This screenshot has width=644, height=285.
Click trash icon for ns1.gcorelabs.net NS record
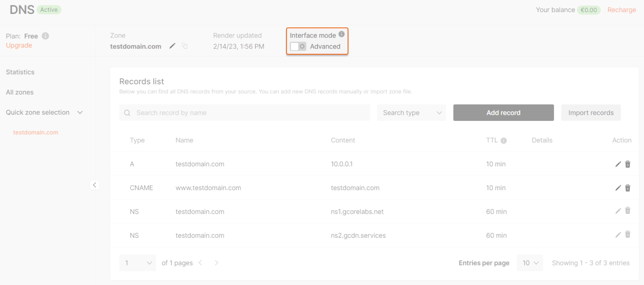coord(628,210)
